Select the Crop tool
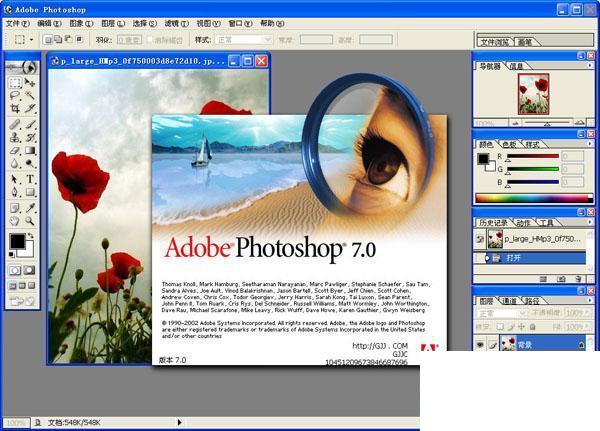 pos(15,109)
